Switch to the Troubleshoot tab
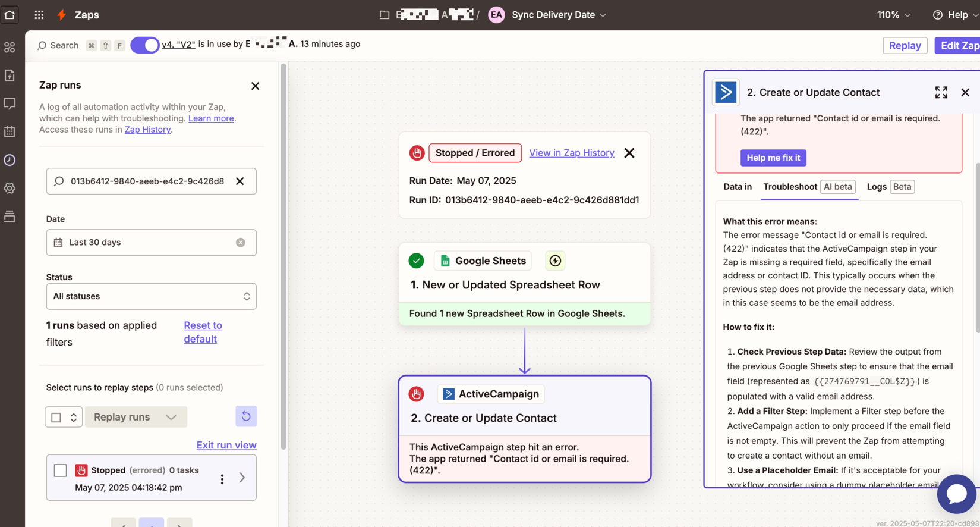Image resolution: width=980 pixels, height=527 pixels. pyautogui.click(x=809, y=187)
